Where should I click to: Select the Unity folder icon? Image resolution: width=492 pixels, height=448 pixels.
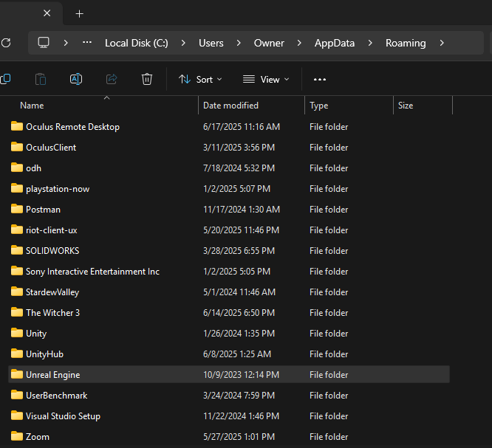click(x=17, y=334)
